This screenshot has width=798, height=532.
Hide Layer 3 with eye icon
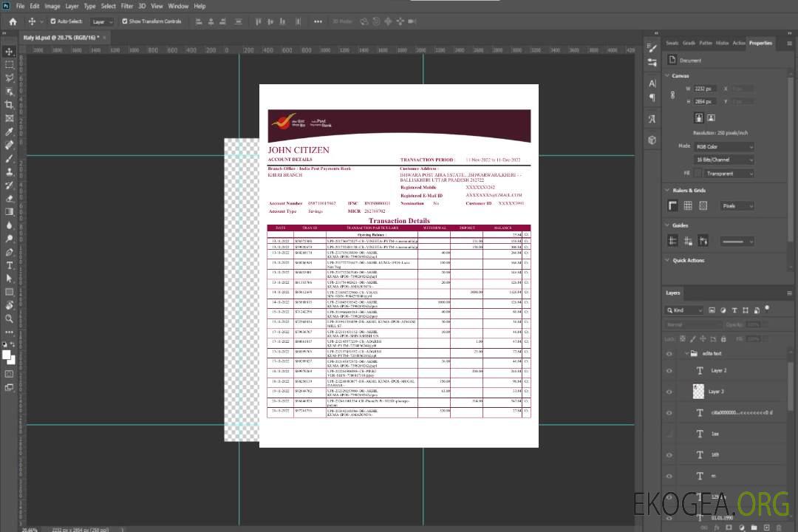(x=669, y=392)
